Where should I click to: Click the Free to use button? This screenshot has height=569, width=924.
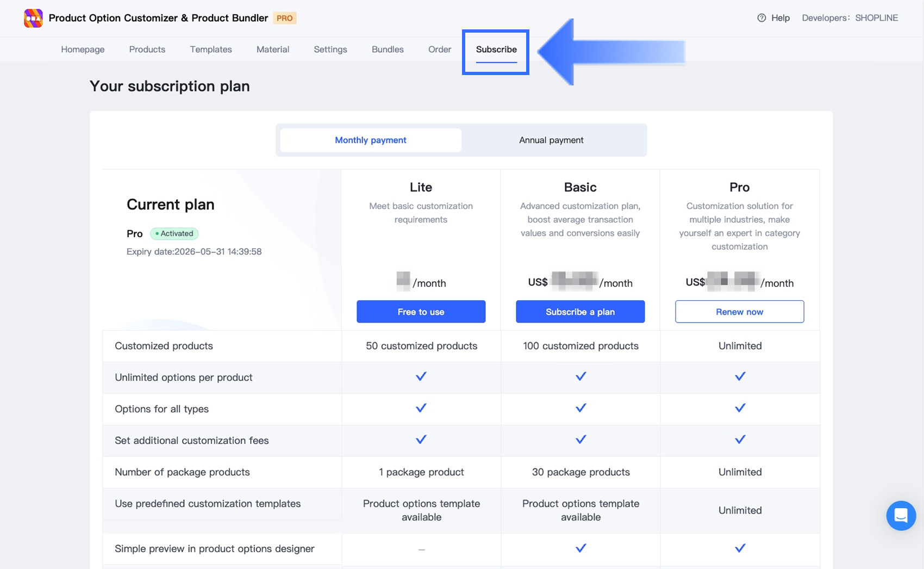(x=421, y=312)
